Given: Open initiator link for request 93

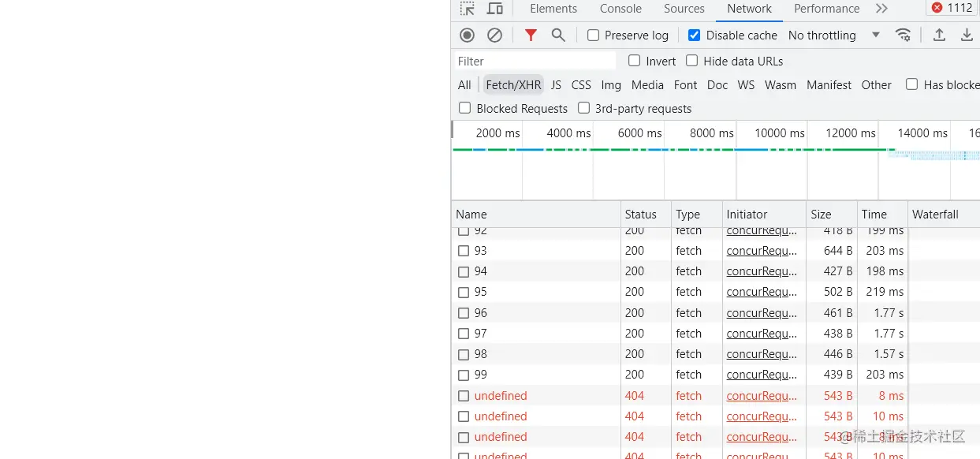Looking at the screenshot, I should [x=762, y=251].
